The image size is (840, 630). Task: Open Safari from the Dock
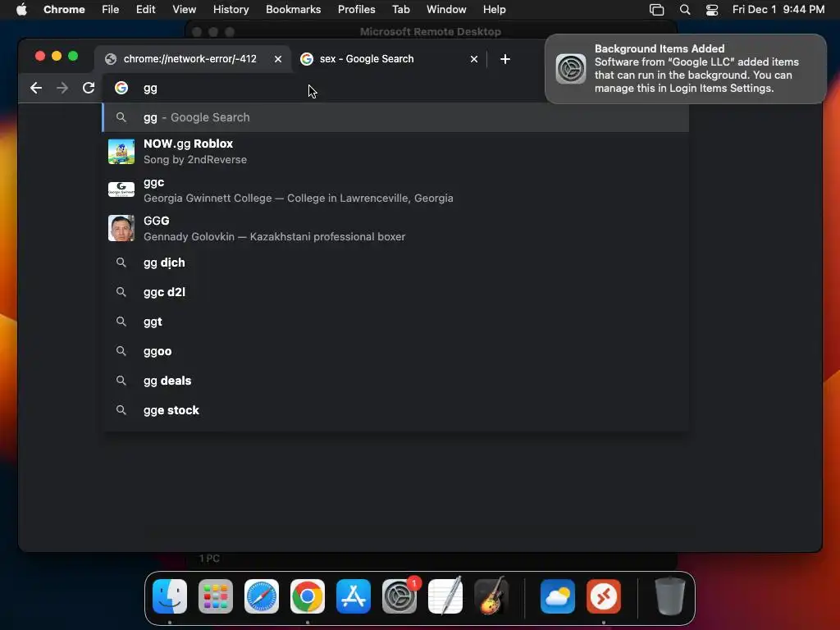tap(262, 596)
